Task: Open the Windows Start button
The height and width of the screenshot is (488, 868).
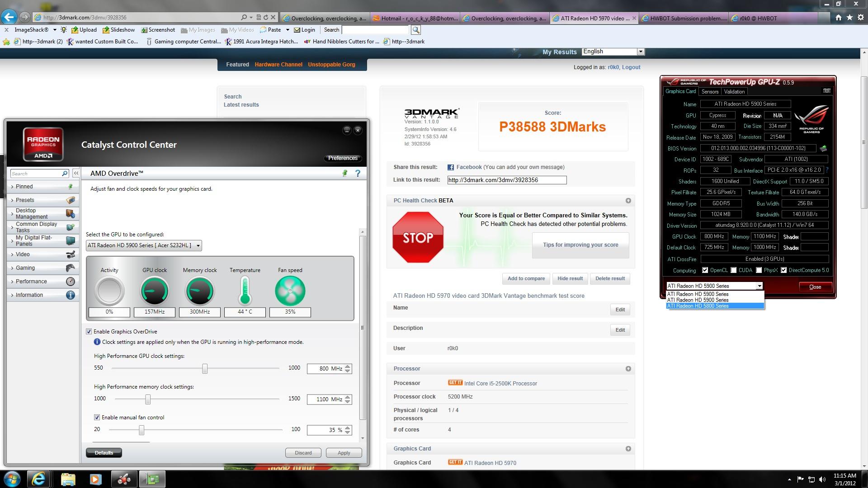Action: tap(12, 479)
